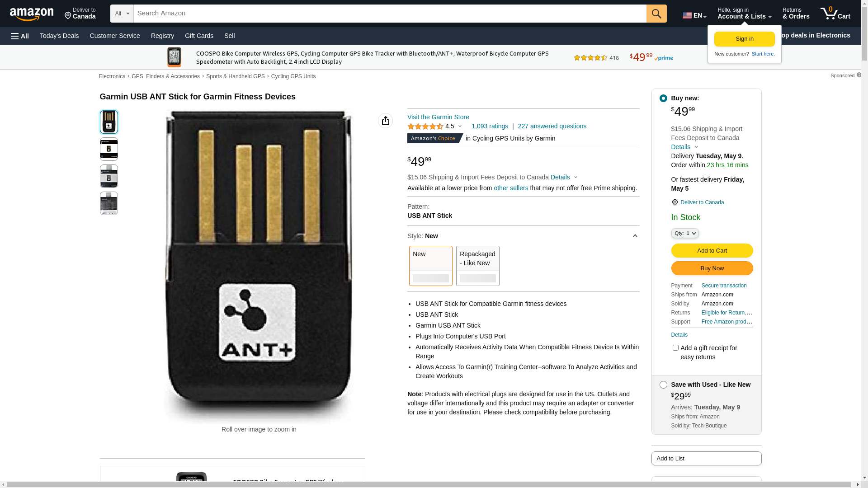This screenshot has width=868, height=488.
Task: Open the All hamburger menu
Action: click(20, 36)
